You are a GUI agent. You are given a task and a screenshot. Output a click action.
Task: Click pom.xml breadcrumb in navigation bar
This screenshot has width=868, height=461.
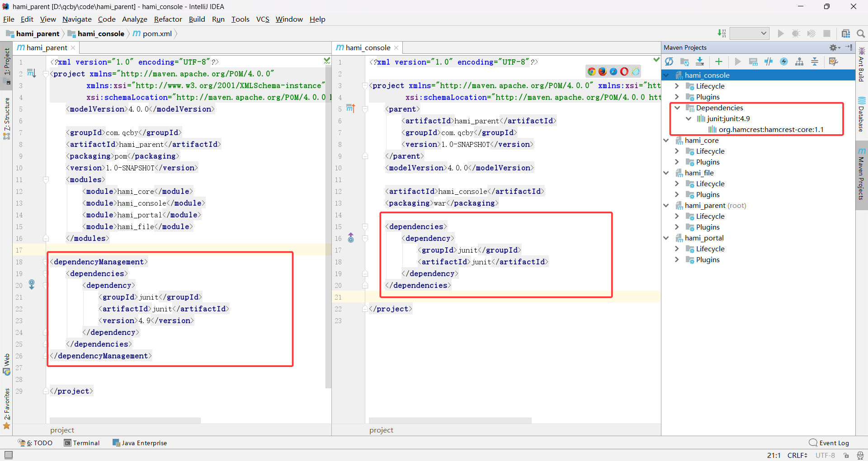tap(152, 33)
